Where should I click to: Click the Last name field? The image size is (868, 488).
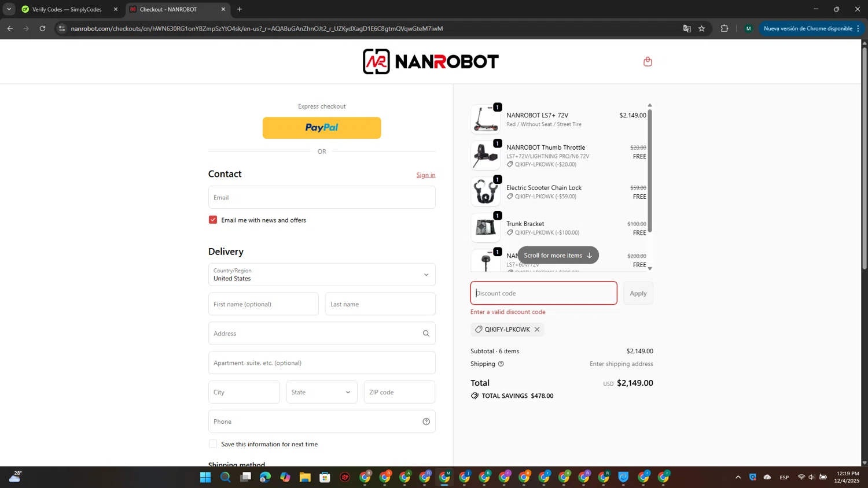point(380,304)
